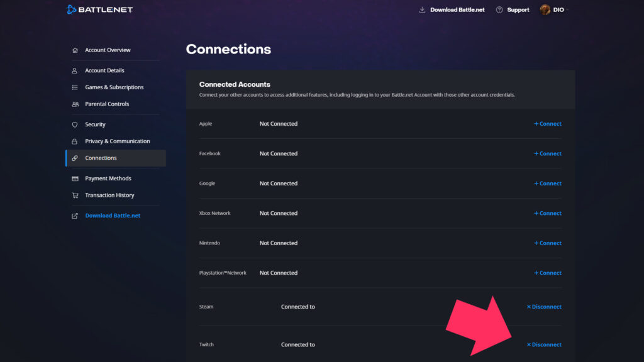Connect the Xbox Network account
Image resolution: width=644 pixels, height=362 pixels.
(x=548, y=214)
